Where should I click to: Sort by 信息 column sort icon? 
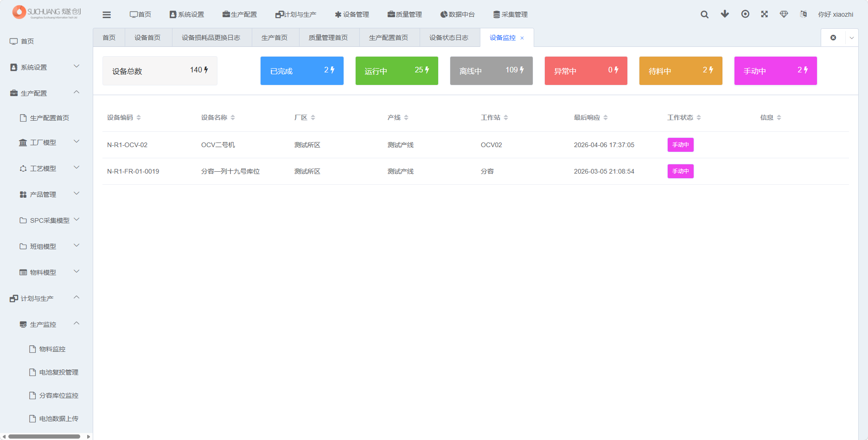(x=779, y=117)
